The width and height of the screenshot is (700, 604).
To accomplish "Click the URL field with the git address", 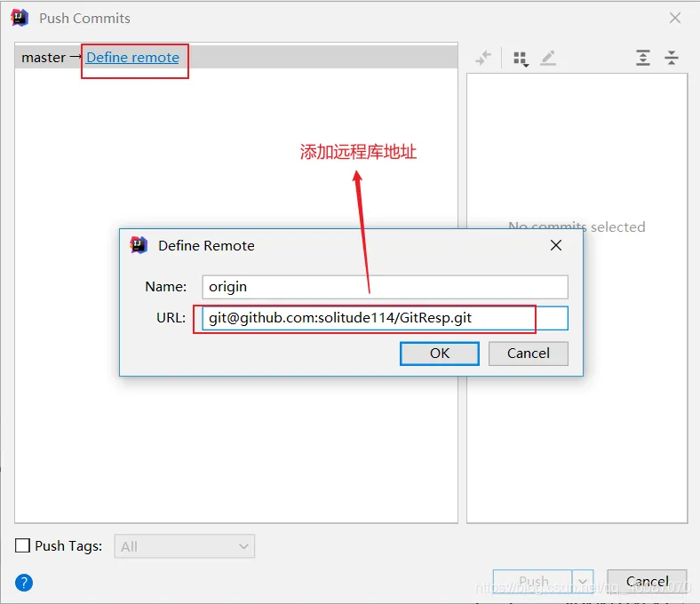I will point(384,318).
